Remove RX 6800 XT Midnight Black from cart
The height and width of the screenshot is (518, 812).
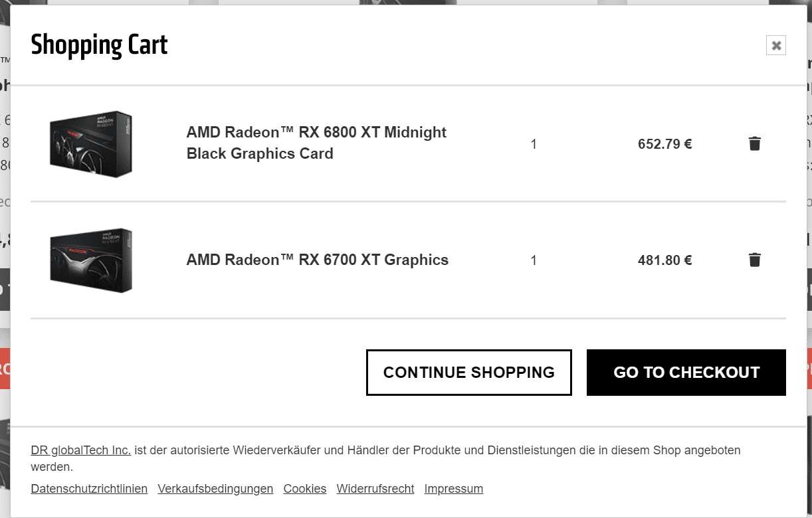pyautogui.click(x=754, y=143)
